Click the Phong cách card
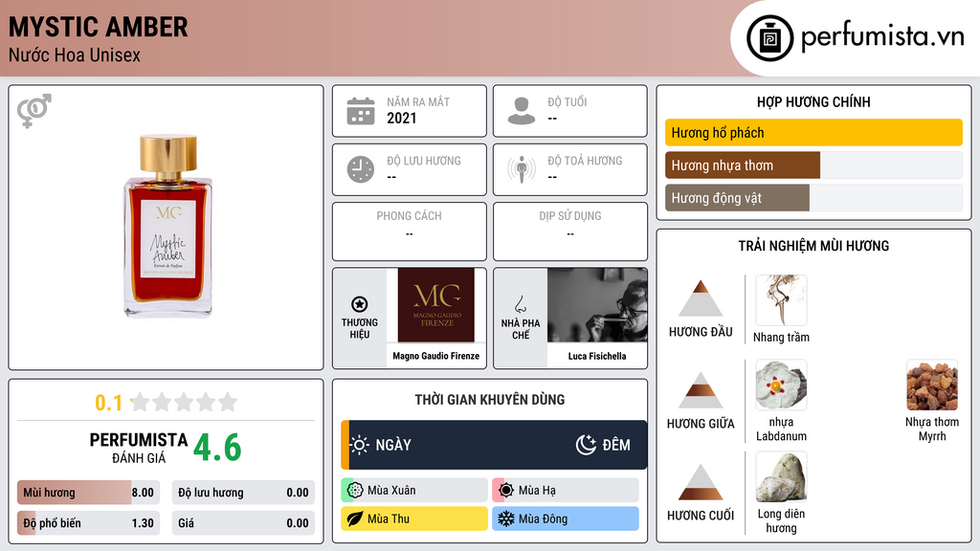This screenshot has height=551, width=980. click(410, 231)
